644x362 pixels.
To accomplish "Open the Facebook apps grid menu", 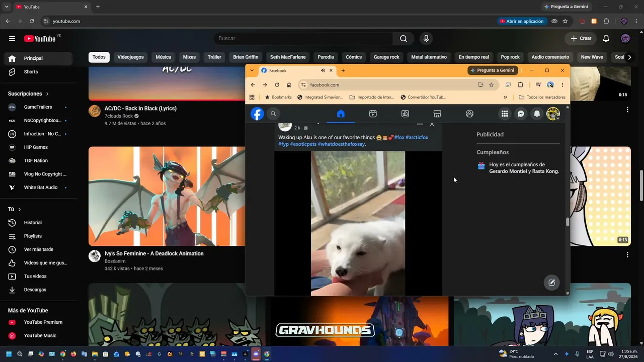I will pyautogui.click(x=505, y=114).
